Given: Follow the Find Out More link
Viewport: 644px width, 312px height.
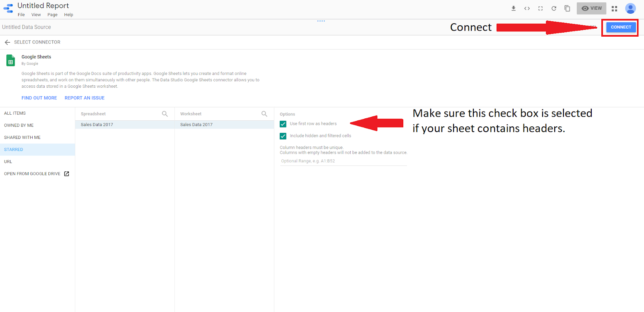Looking at the screenshot, I should click(39, 98).
